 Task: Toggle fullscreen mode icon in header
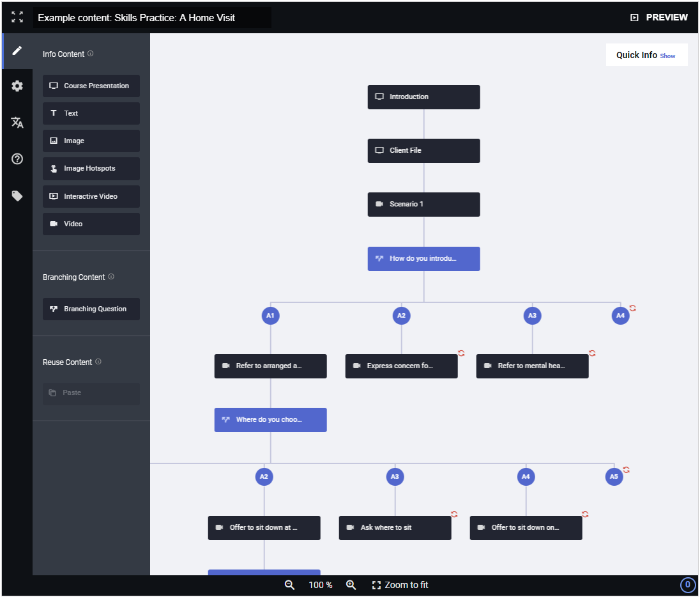(x=17, y=17)
